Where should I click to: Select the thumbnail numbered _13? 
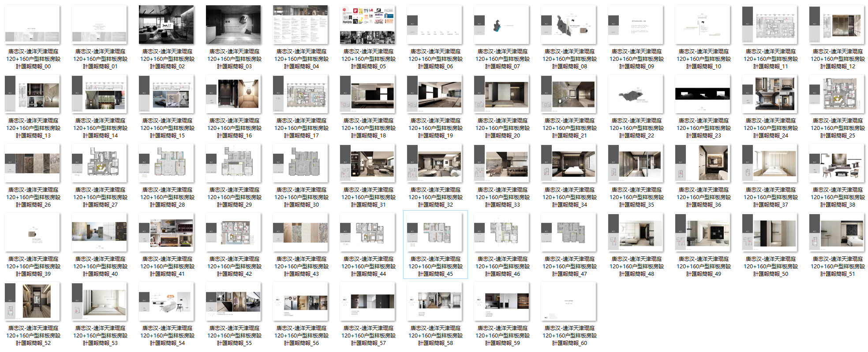(x=32, y=94)
